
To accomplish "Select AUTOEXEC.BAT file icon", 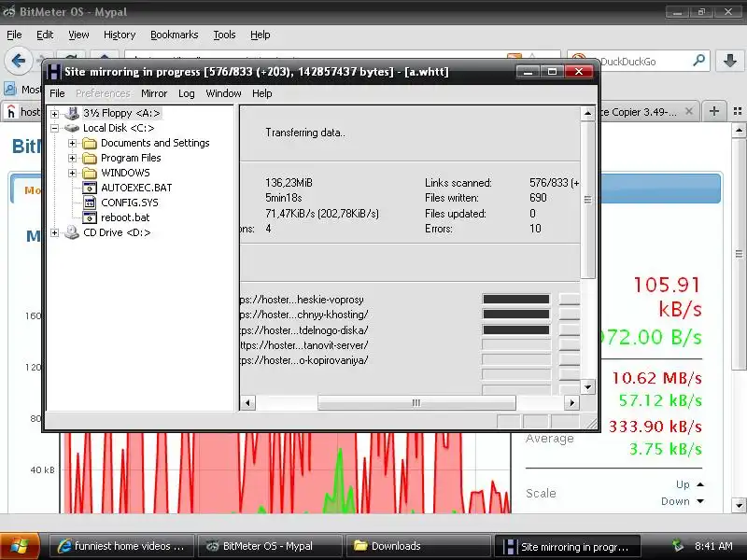I will coord(90,188).
